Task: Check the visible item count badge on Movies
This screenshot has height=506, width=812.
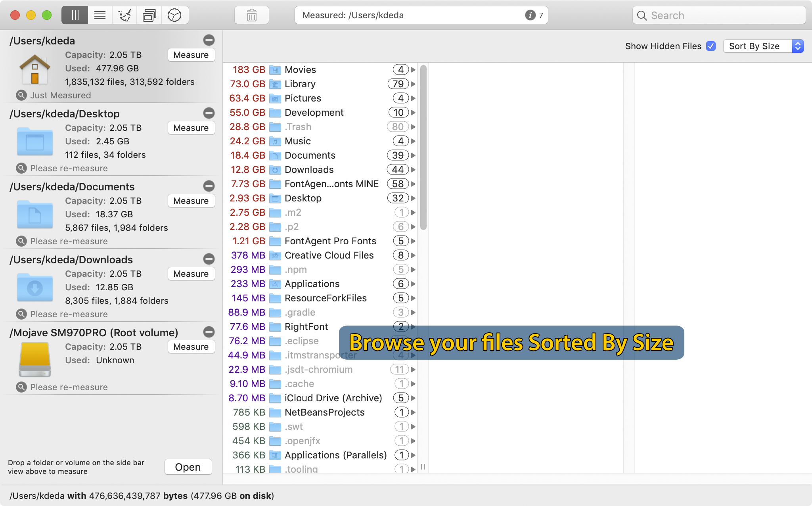Action: click(399, 69)
